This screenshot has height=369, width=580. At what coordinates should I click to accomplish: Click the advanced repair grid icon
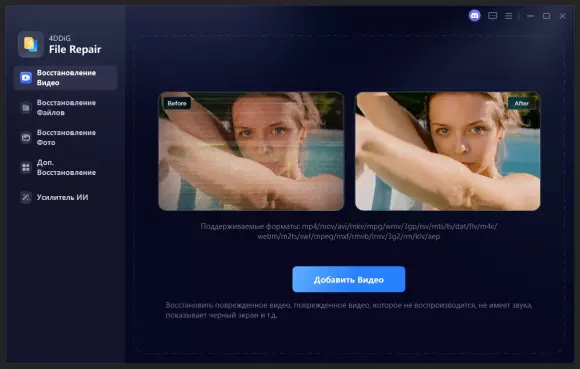26,167
